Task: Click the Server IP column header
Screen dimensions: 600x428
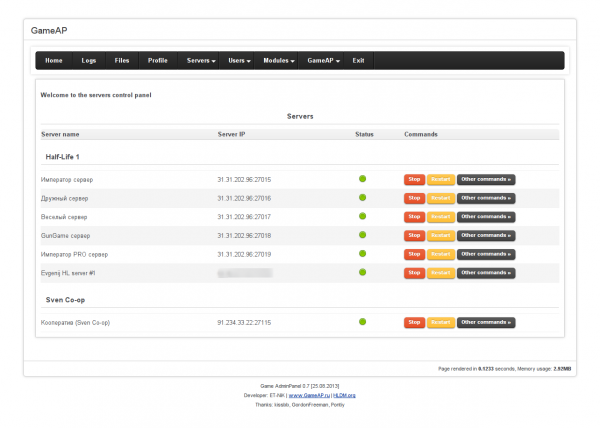Action: click(x=232, y=135)
